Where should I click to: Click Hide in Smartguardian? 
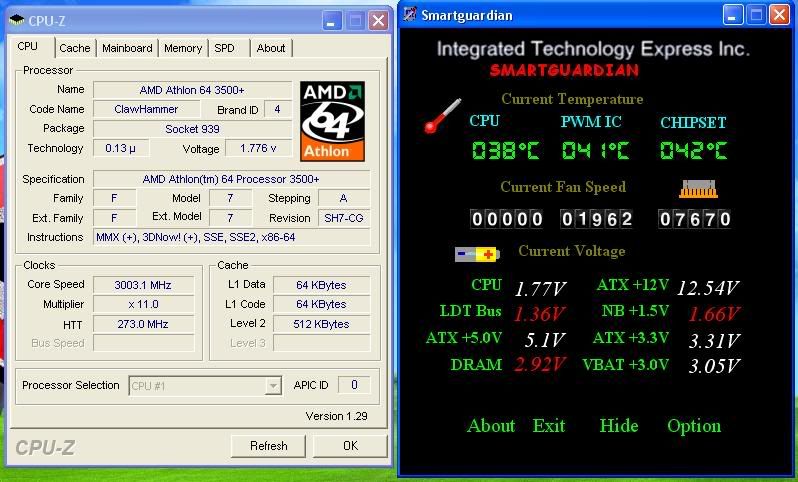tap(619, 426)
